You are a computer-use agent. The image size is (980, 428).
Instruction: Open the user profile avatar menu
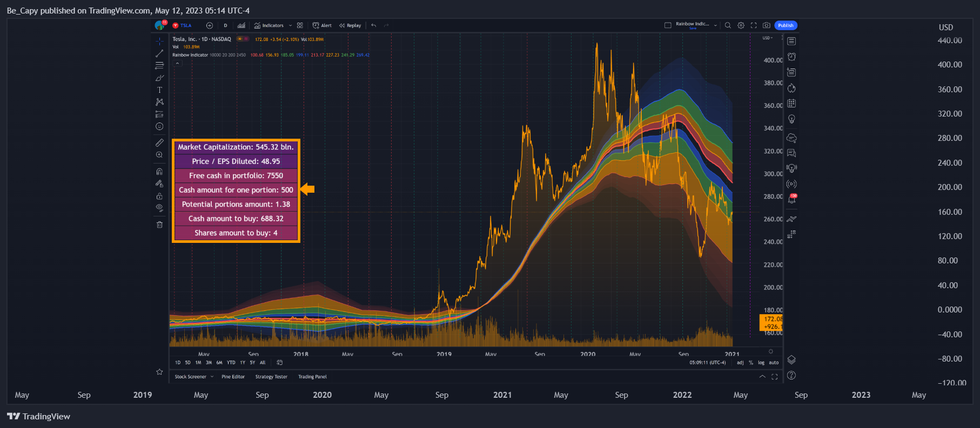click(159, 25)
